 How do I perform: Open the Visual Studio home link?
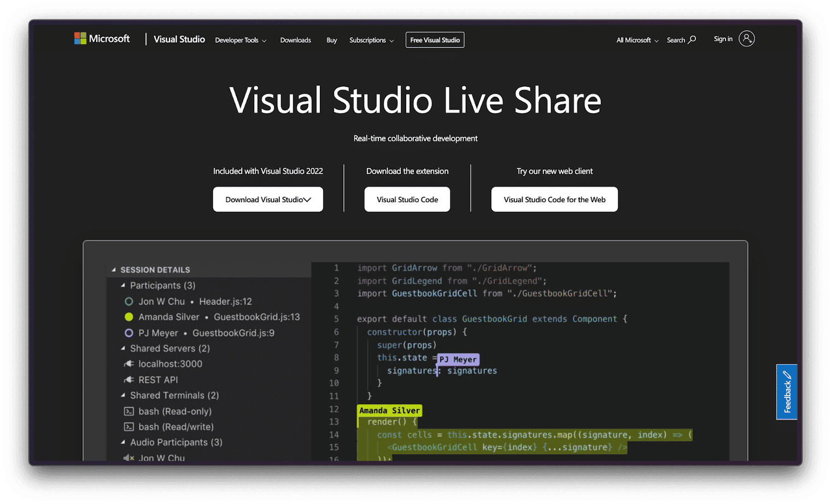[179, 39]
